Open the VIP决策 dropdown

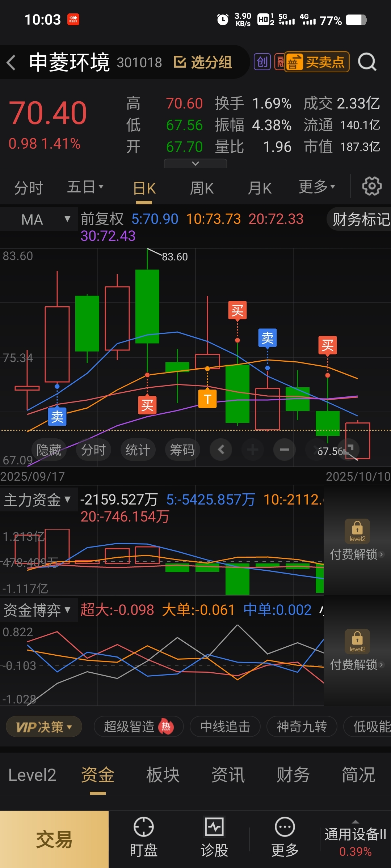[44, 727]
